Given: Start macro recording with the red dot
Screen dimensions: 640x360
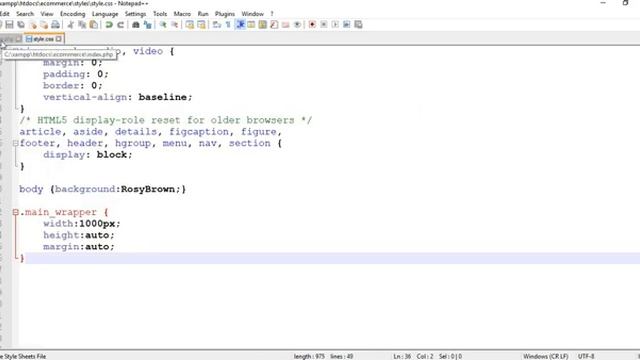Looking at the screenshot, I should click(312, 25).
